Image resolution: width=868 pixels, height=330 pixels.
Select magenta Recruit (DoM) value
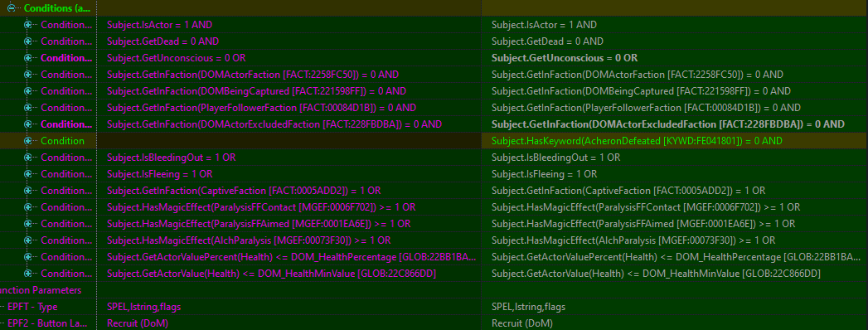[x=138, y=323]
